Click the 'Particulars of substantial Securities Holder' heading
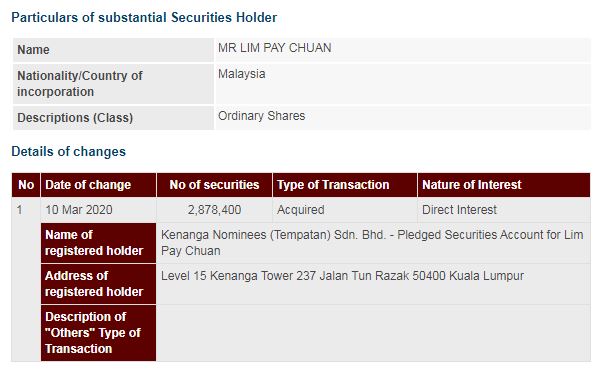The height and width of the screenshot is (374, 604). coord(144,18)
